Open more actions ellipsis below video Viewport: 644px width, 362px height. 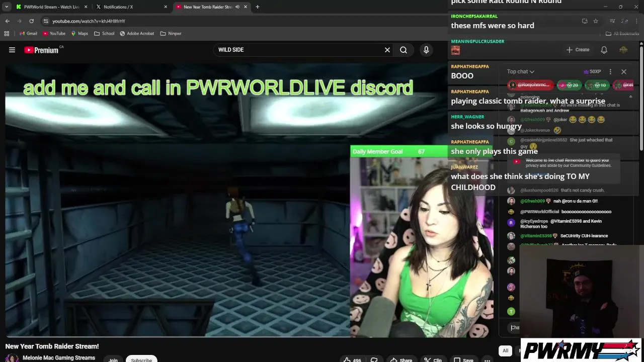tap(487, 359)
